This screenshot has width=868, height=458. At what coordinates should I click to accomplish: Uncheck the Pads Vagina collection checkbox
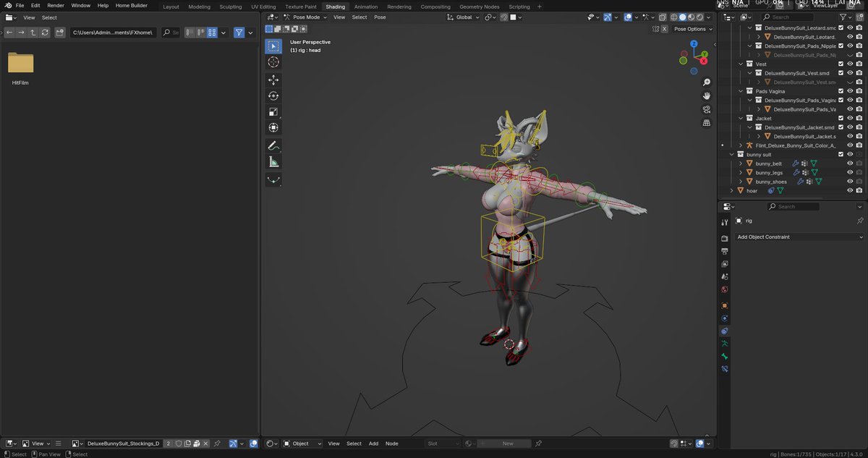pos(841,91)
